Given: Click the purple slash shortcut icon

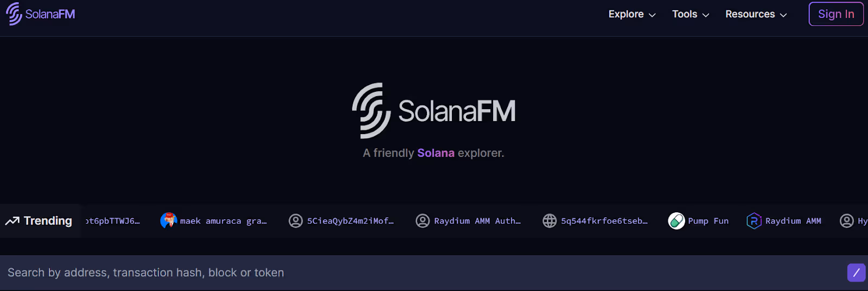Looking at the screenshot, I should point(856,273).
